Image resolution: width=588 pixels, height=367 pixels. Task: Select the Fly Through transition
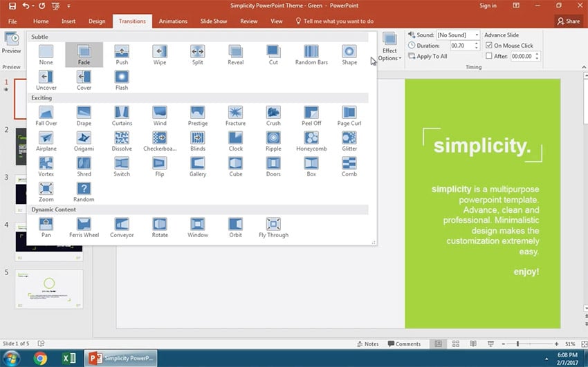point(273,227)
